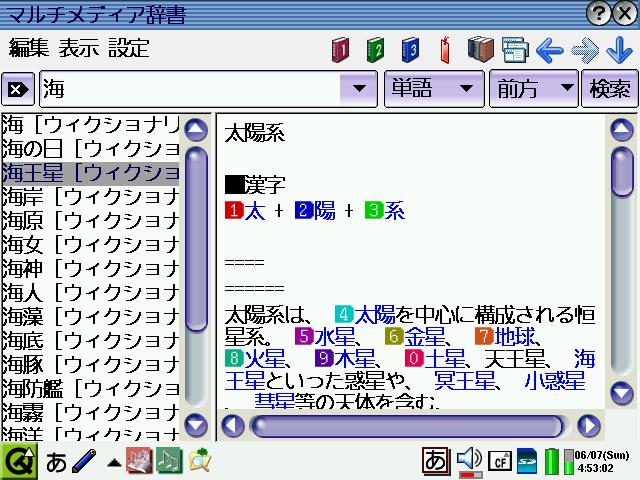
Task: Click the boxed あ IME status icon
Action: tap(436, 461)
